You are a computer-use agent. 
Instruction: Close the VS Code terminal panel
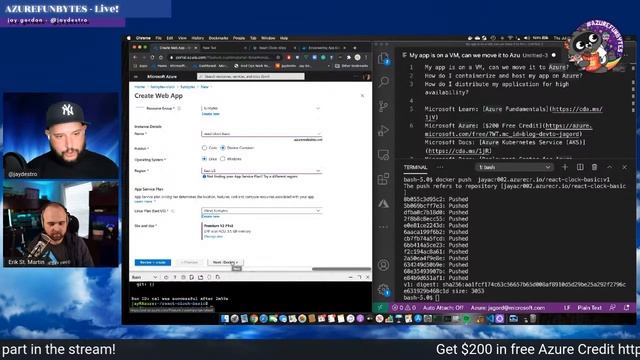(624, 167)
